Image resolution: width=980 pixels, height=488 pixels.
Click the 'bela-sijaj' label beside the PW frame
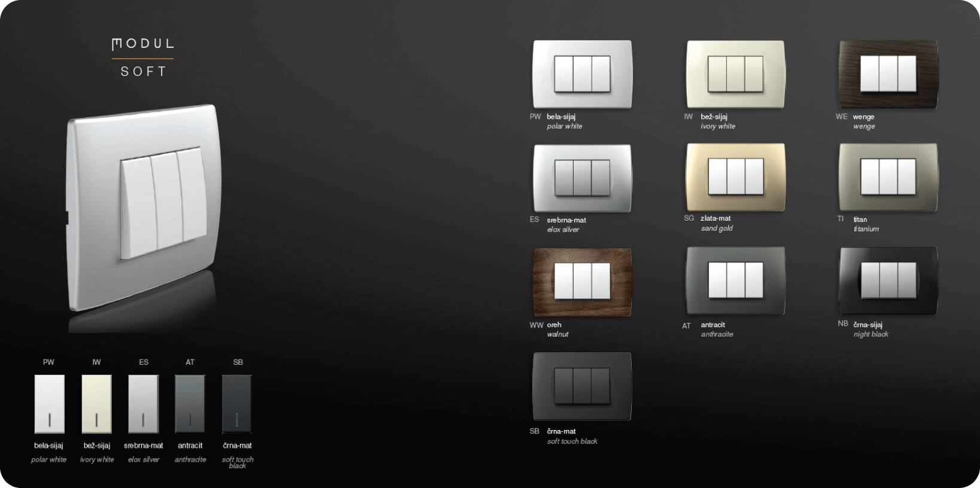[x=561, y=117]
